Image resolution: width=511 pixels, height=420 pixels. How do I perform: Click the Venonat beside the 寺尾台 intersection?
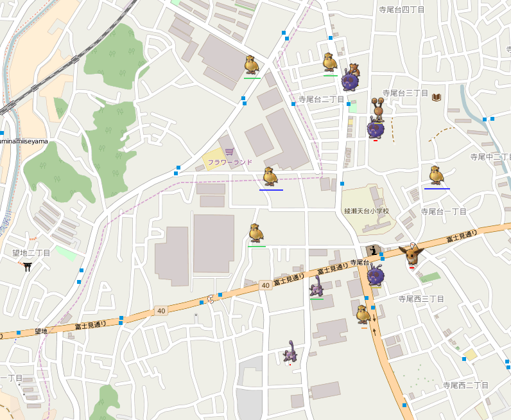[x=376, y=276]
